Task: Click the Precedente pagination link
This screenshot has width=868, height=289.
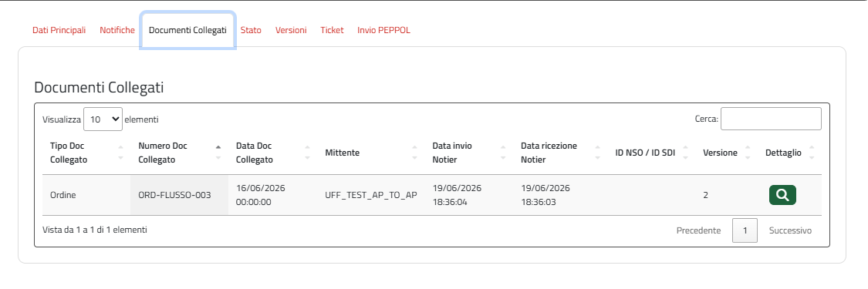Action: 698,230
